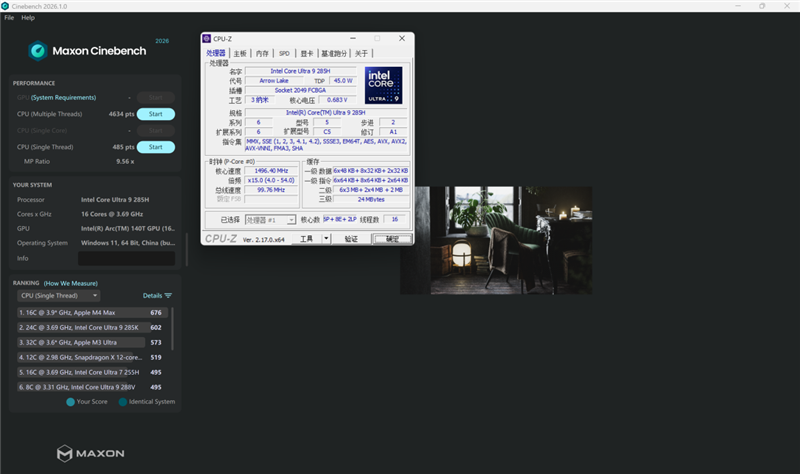Close the CPU-Z window

click(x=402, y=38)
